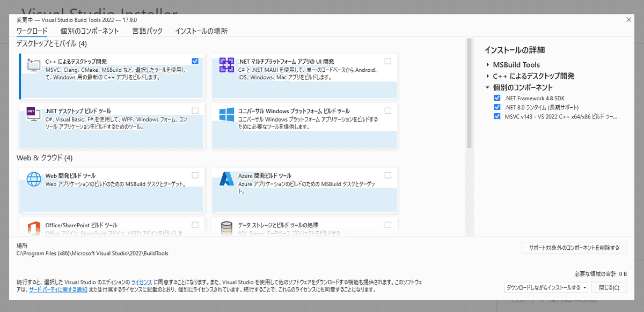644x312 pixels.
Task: Open the ダウンロードしながらインストールする dropdown arrow
Action: tap(585, 288)
